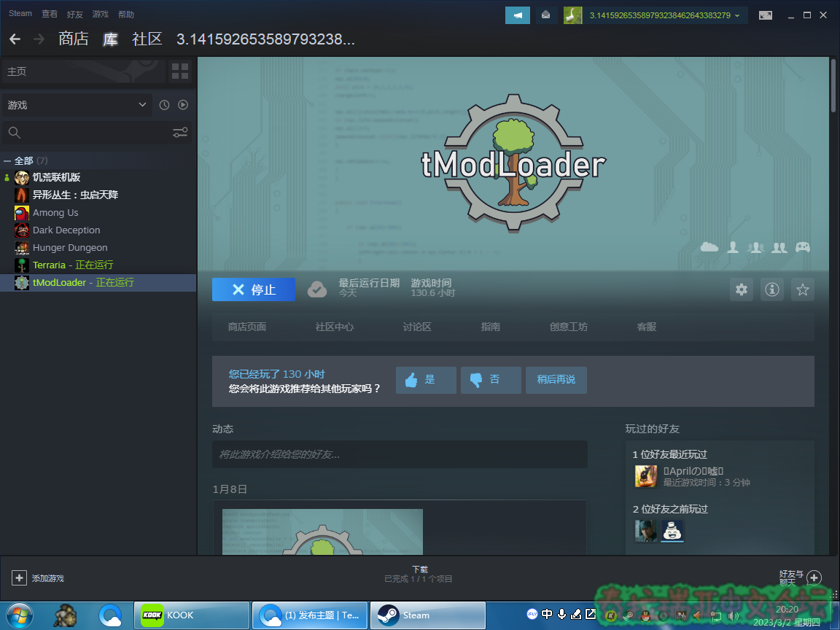Open 讨论区 link
Image resolution: width=840 pixels, height=630 pixels.
(417, 327)
